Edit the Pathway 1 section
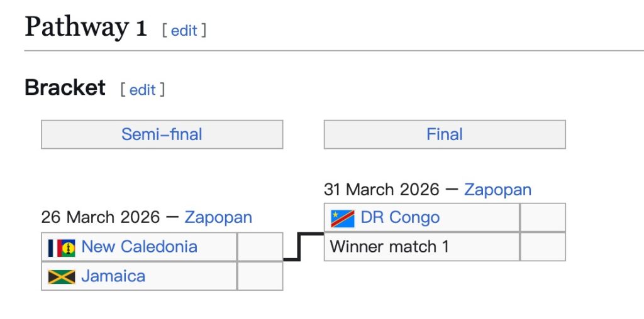Image resolution: width=644 pixels, height=319 pixels. tap(184, 30)
